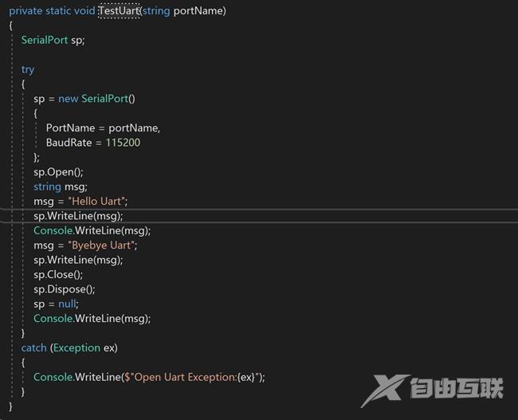
Task: Click the null keyword
Action: tap(68, 304)
